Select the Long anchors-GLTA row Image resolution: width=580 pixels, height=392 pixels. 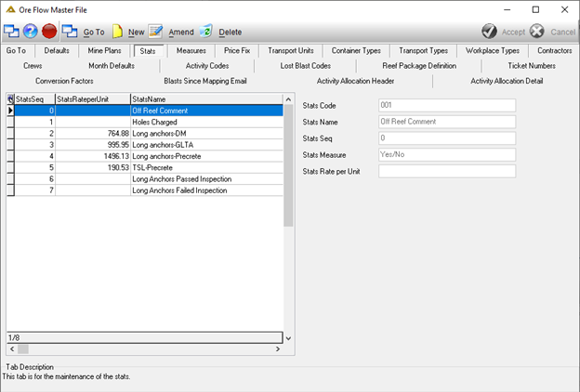[145, 145]
